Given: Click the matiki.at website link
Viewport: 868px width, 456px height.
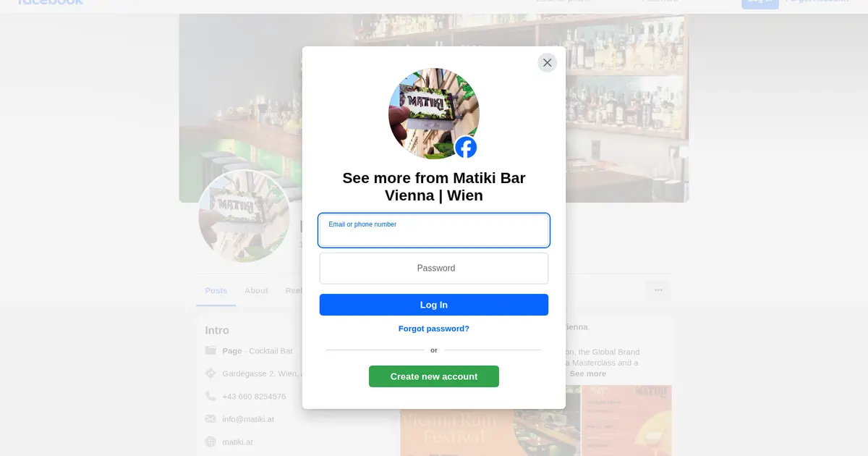Looking at the screenshot, I should (237, 442).
